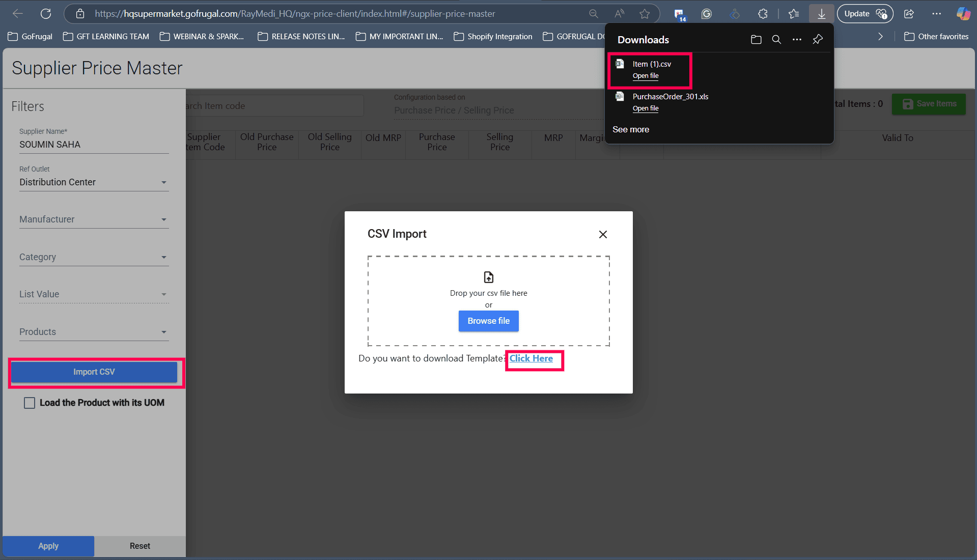Click the Save Items button
This screenshot has width=977, height=560.
point(929,104)
